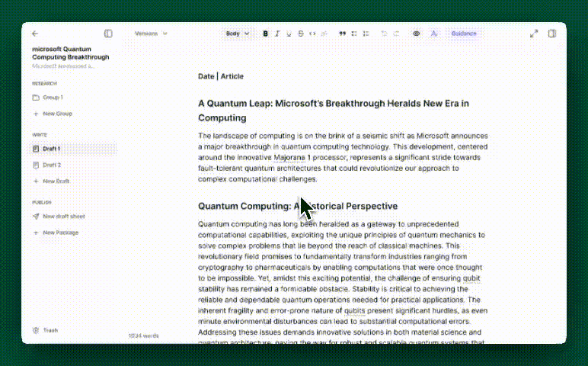The height and width of the screenshot is (366, 588).
Task: Toggle the eye preview icon
Action: pos(417,34)
